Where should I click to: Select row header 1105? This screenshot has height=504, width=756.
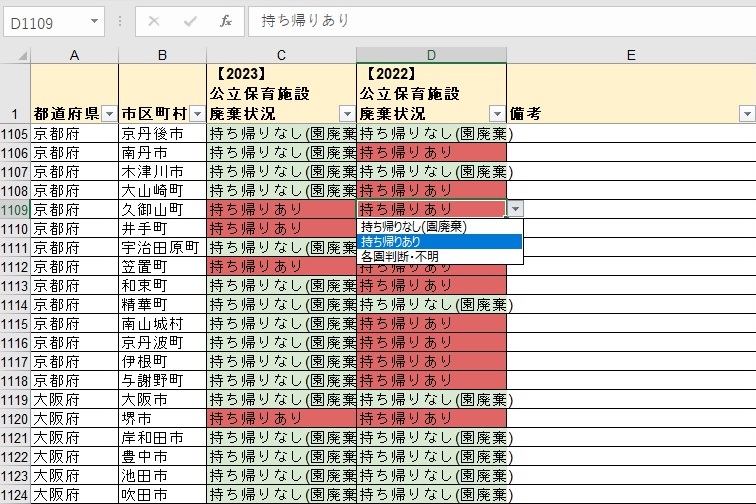(x=15, y=134)
